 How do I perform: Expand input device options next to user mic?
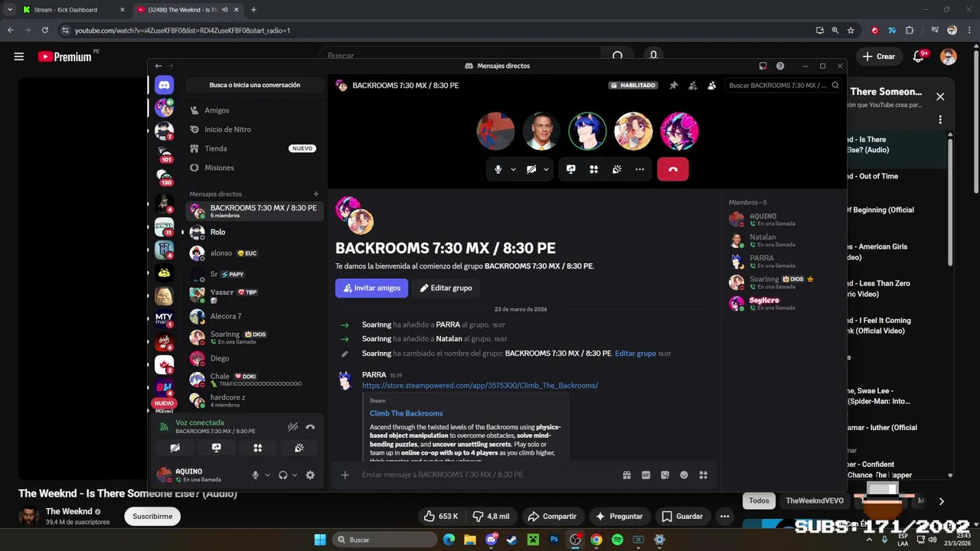pyautogui.click(x=267, y=475)
